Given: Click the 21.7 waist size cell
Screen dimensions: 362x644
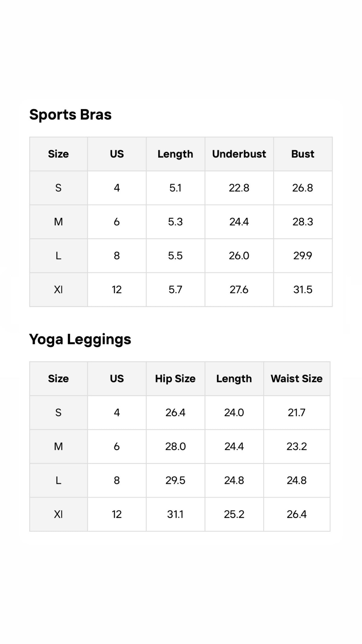Looking at the screenshot, I should tap(297, 412).
